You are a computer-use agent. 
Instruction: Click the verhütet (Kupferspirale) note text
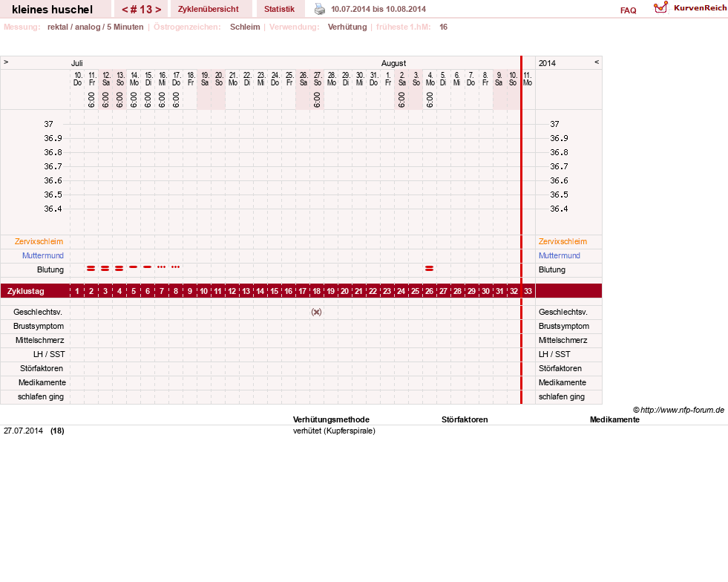coord(334,431)
